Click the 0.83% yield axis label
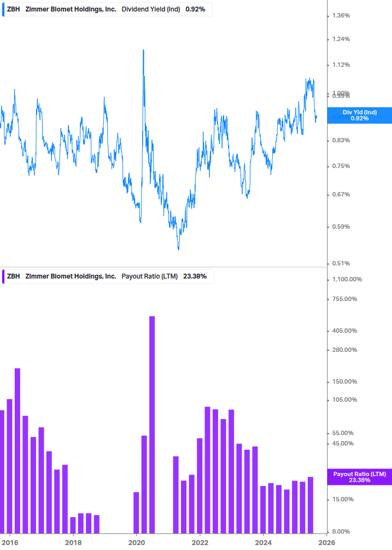Screen dimensions: 392x550 click(x=341, y=140)
